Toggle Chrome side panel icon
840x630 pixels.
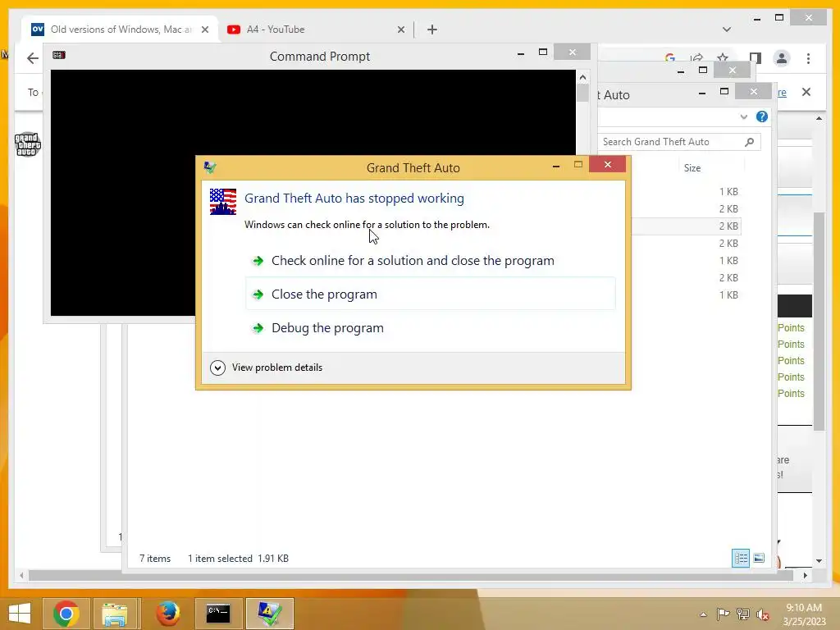(x=756, y=58)
